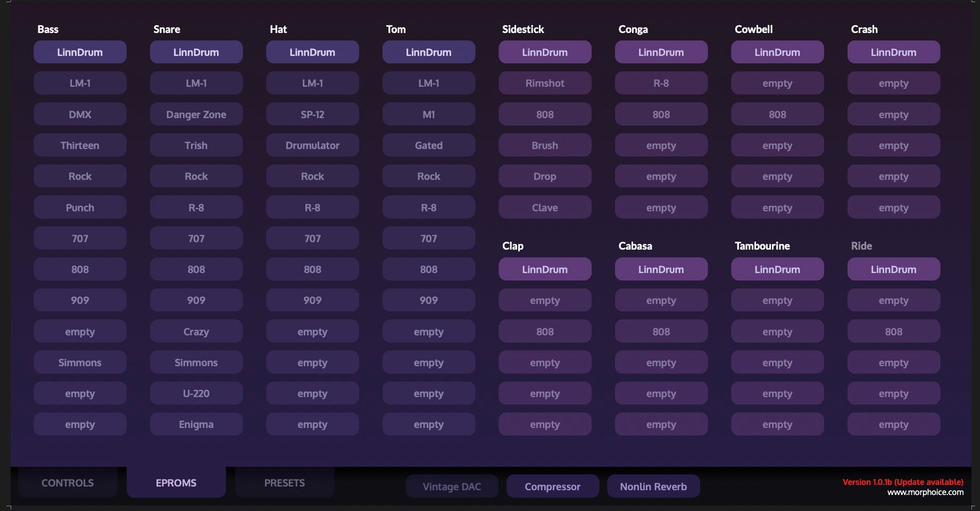This screenshot has height=511, width=980.
Task: Pick Danger Zone Snare EPROM
Action: pos(196,114)
